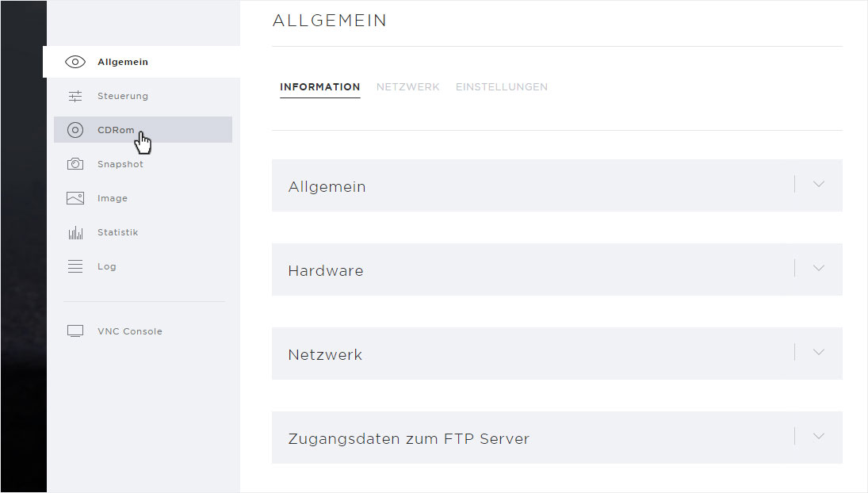Open the Snapshot camera icon
The width and height of the screenshot is (868, 493).
pyautogui.click(x=75, y=164)
